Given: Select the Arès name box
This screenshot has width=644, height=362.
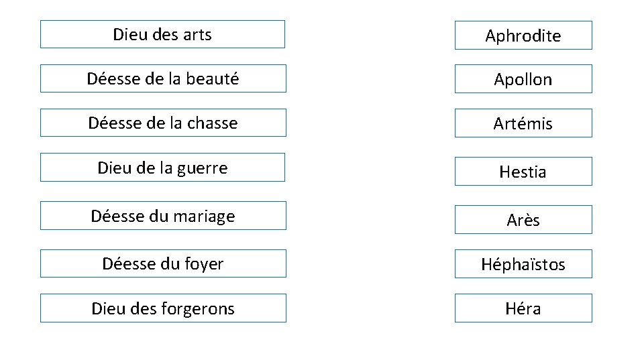Looking at the screenshot, I should (x=523, y=220).
